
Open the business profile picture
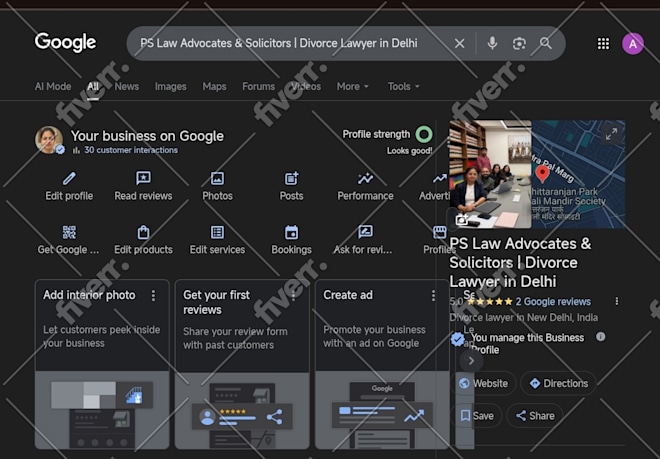[49, 140]
